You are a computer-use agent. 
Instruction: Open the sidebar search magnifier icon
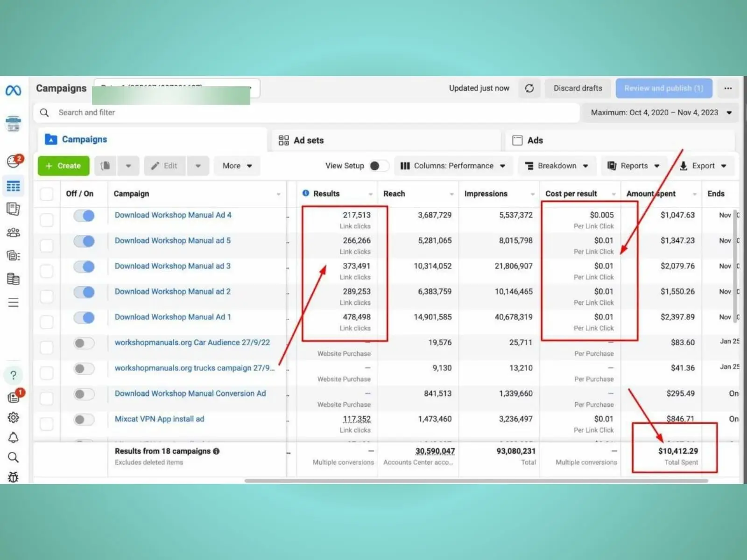pyautogui.click(x=13, y=457)
